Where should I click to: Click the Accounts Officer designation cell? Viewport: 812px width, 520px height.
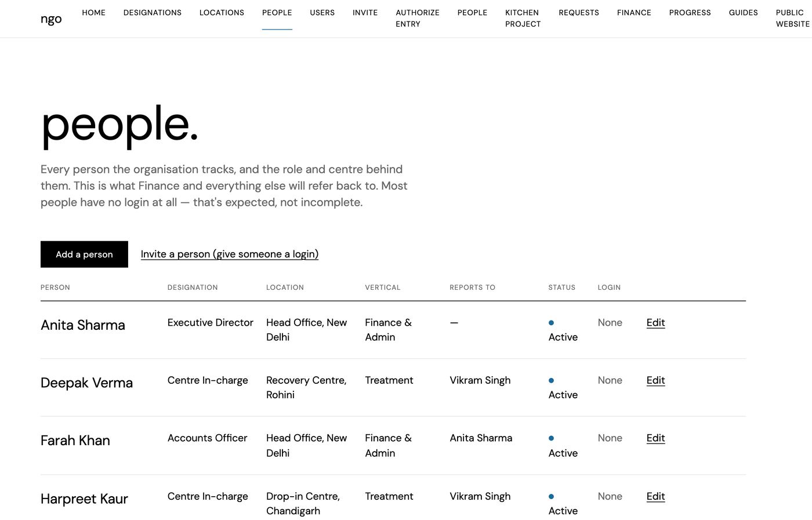[207, 438]
